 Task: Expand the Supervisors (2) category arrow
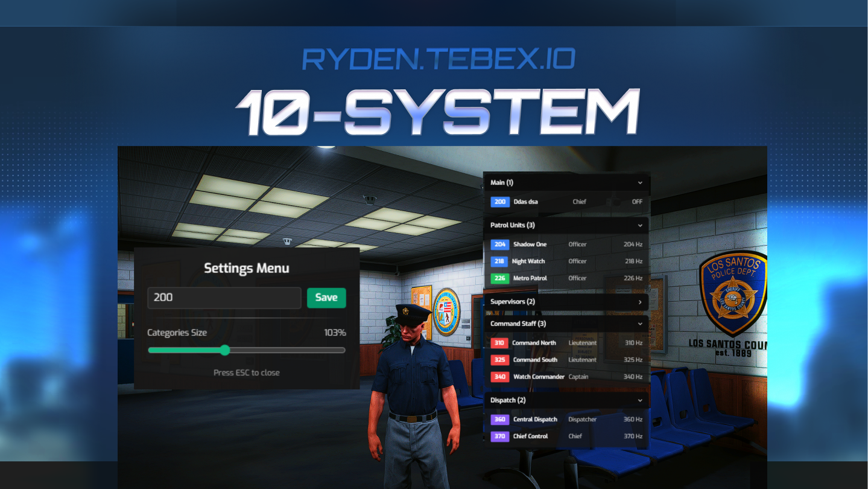coord(640,302)
